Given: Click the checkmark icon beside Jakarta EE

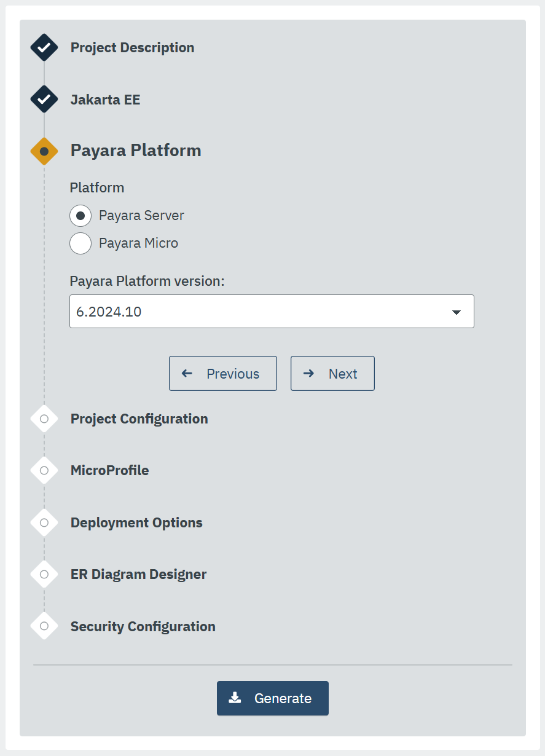Looking at the screenshot, I should [x=44, y=100].
